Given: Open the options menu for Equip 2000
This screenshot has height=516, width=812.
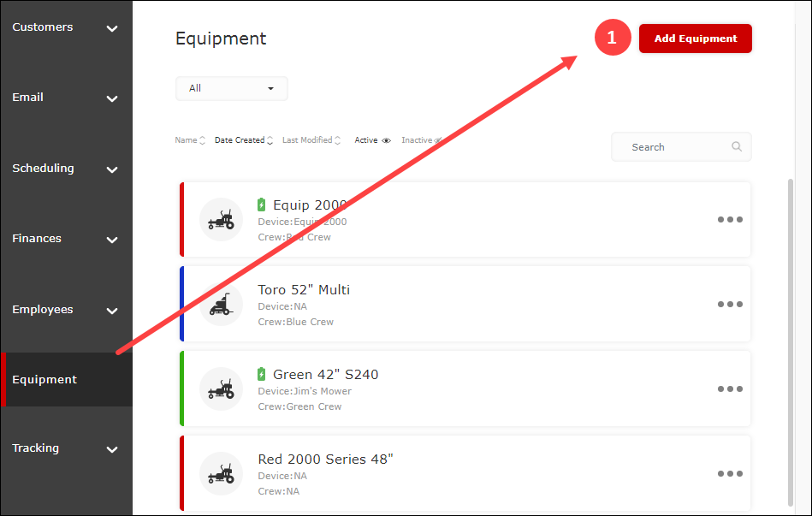Looking at the screenshot, I should [x=730, y=220].
